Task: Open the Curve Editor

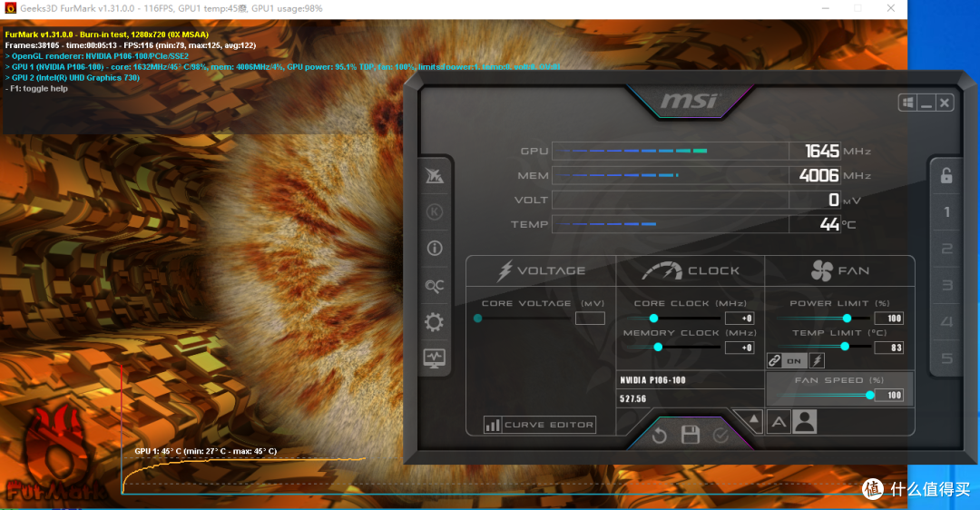Action: click(539, 425)
